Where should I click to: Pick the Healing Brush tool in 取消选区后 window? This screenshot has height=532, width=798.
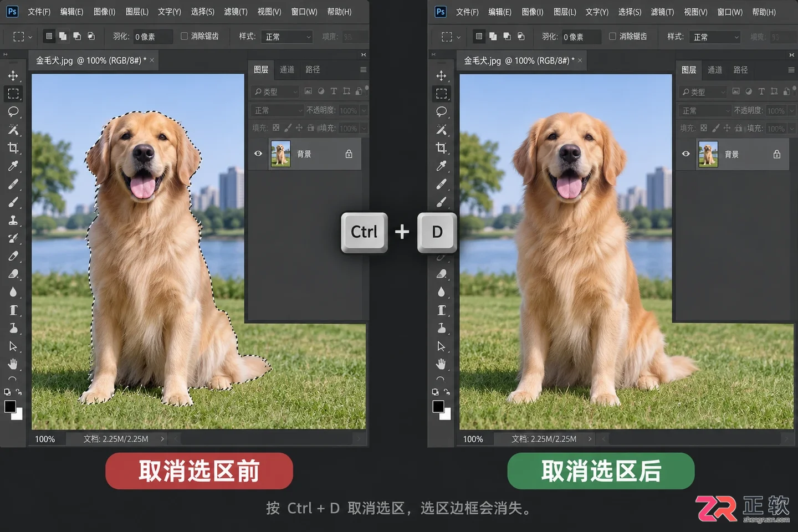(441, 184)
